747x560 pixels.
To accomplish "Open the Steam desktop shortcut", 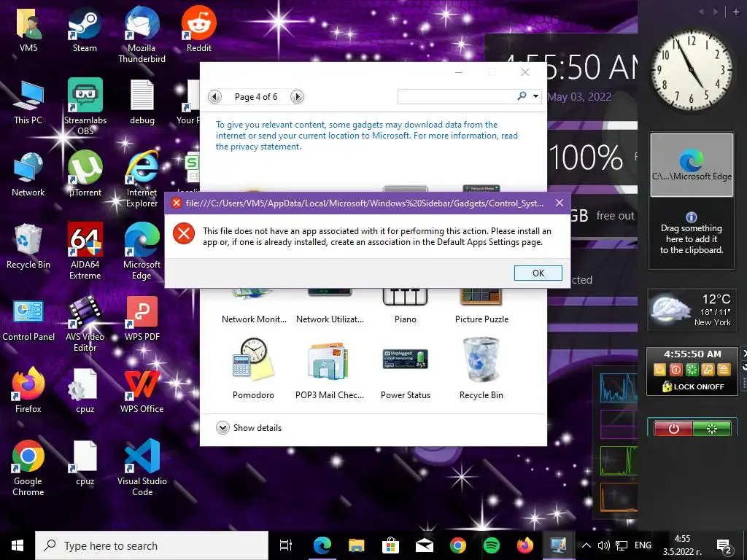I will click(x=85, y=29).
